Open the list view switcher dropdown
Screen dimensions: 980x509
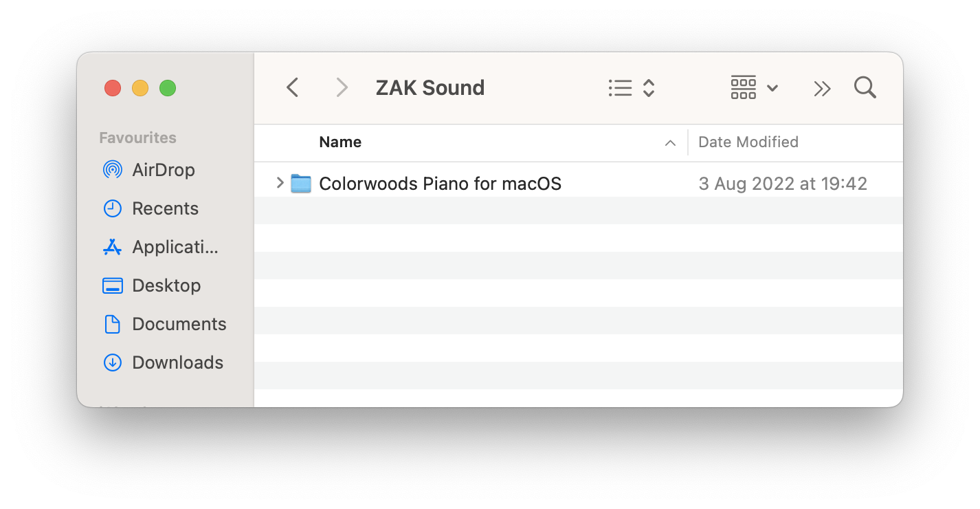click(632, 88)
